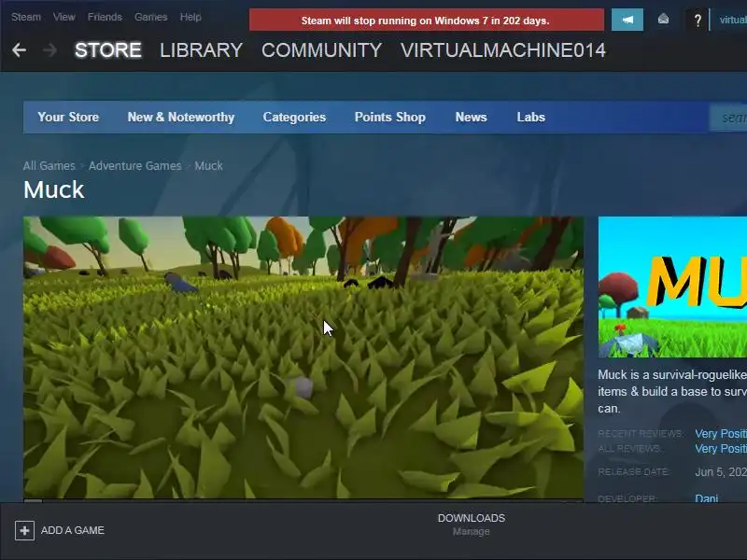
Task: Open the inbox envelope icon
Action: (663, 20)
